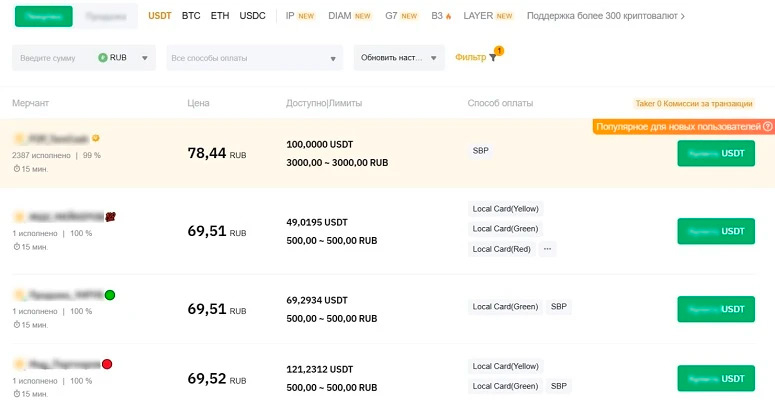Click the red circle merchant badge
This screenshot has height=407, width=775.
107,364
